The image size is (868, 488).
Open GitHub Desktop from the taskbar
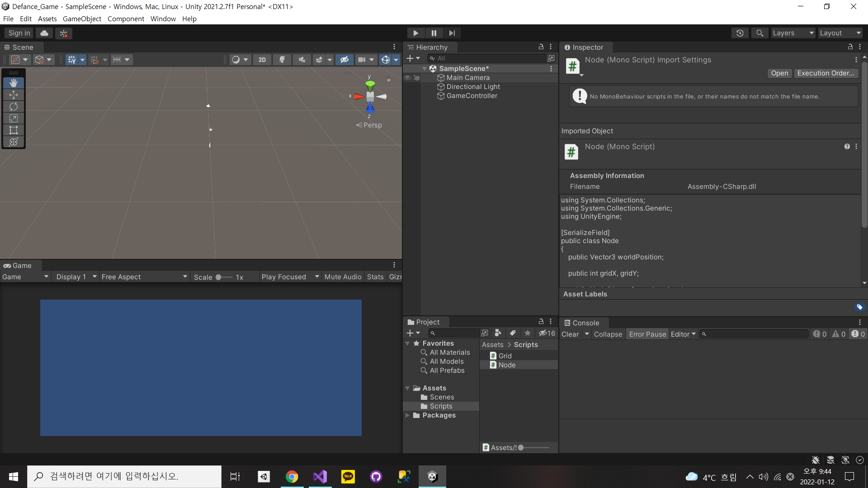click(376, 477)
